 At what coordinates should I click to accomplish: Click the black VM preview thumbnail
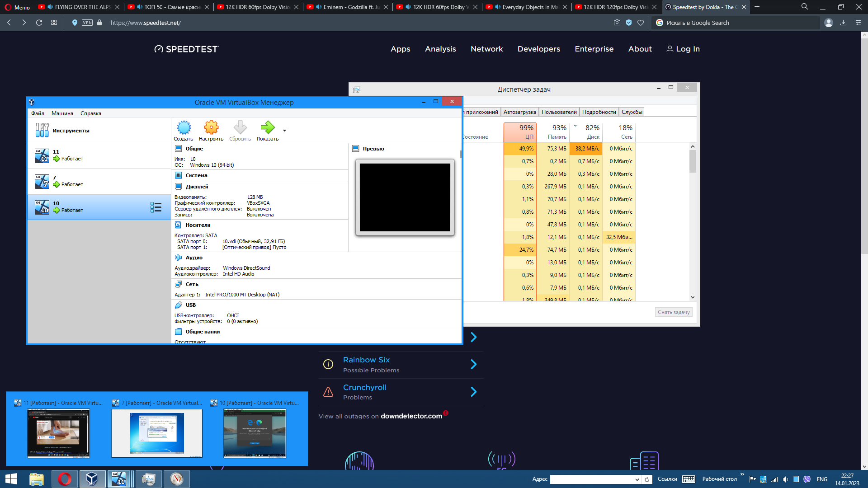click(405, 197)
